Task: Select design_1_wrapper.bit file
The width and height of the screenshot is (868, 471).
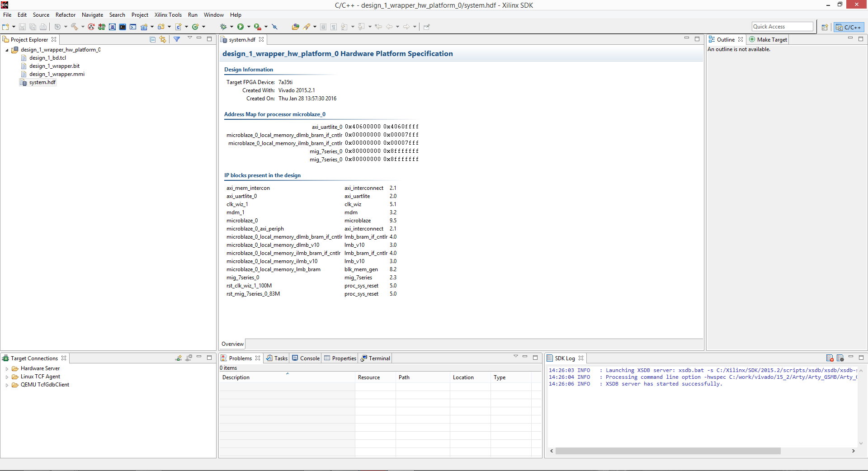Action: [54, 66]
